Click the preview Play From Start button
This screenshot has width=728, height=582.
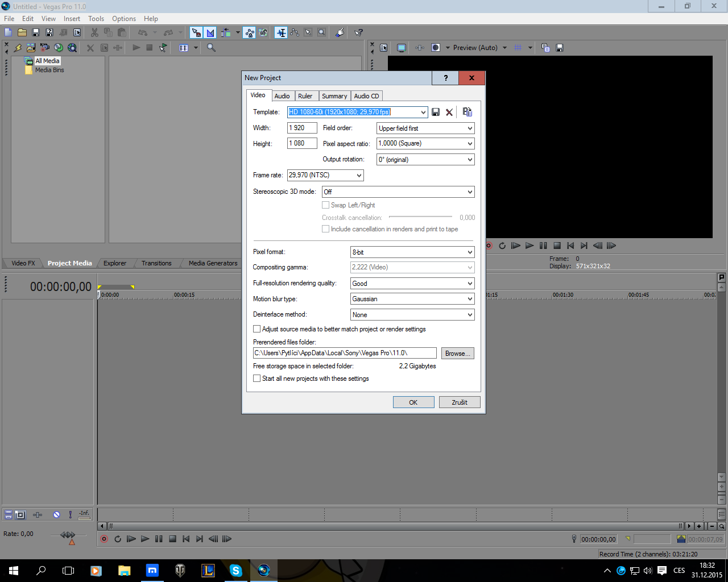tap(516, 246)
